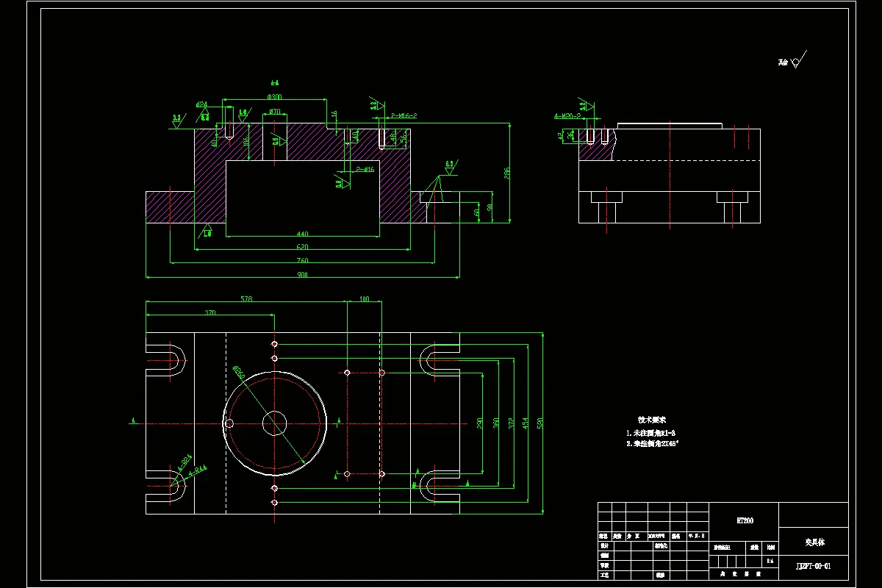882x588 pixels.
Task: Select the ø300 diameter dimension
Action: pos(274,96)
